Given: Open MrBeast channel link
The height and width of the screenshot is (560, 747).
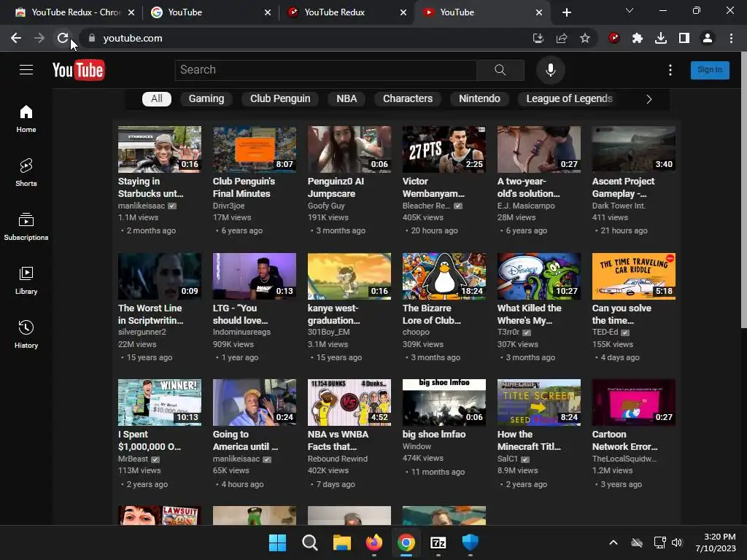Looking at the screenshot, I should pos(133,459).
